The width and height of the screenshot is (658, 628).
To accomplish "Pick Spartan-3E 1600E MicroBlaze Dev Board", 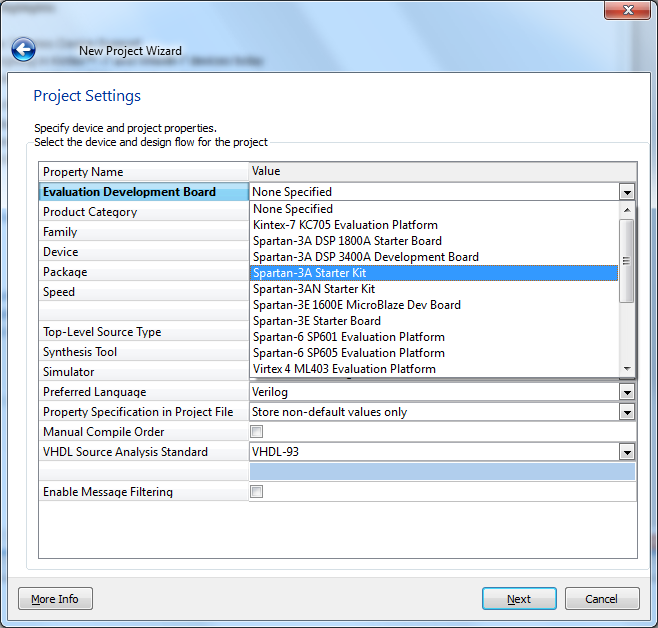I will 434,305.
